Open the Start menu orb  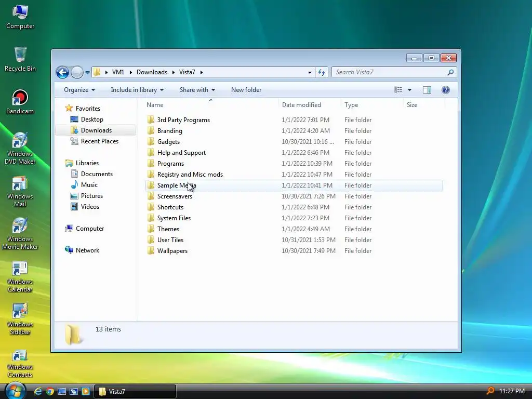tap(15, 391)
